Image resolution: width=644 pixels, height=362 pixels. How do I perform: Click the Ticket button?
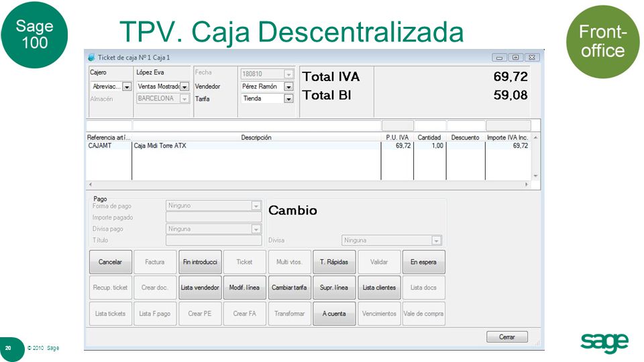(x=244, y=262)
